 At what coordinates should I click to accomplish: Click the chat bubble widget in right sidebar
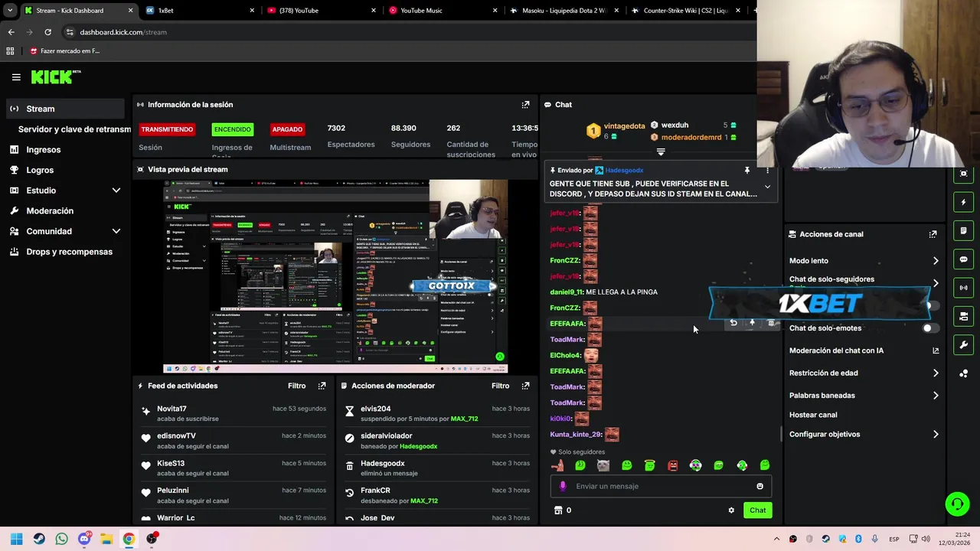coord(963,259)
